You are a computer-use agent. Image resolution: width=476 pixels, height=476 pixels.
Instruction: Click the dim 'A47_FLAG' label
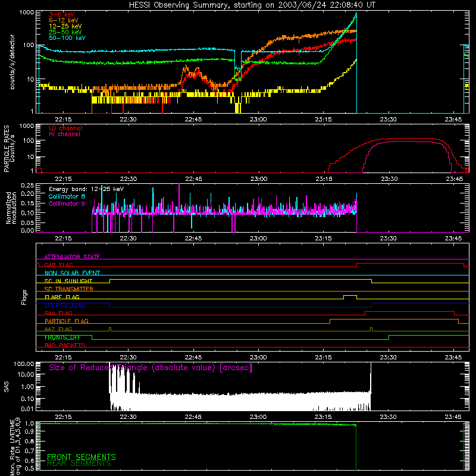click(58, 329)
